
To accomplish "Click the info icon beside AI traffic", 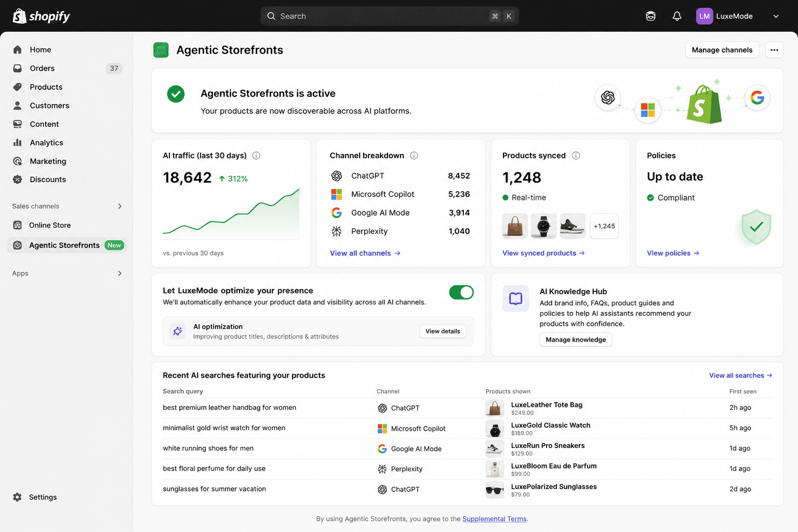I will pyautogui.click(x=256, y=155).
